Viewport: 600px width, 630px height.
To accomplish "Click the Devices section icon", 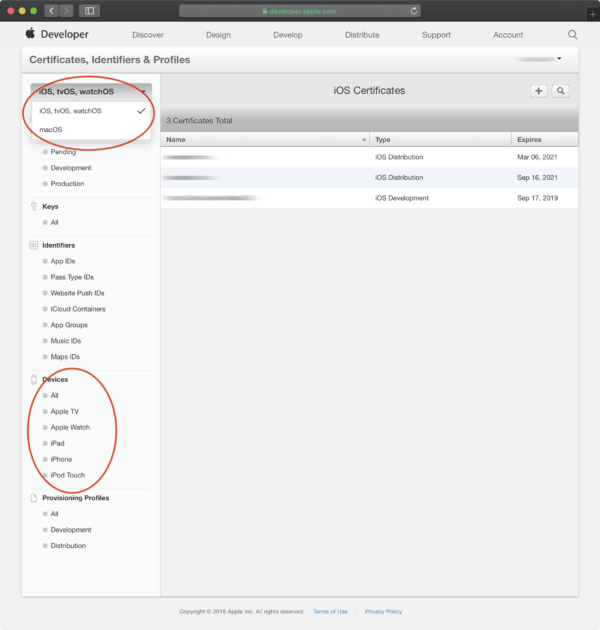I will point(34,380).
